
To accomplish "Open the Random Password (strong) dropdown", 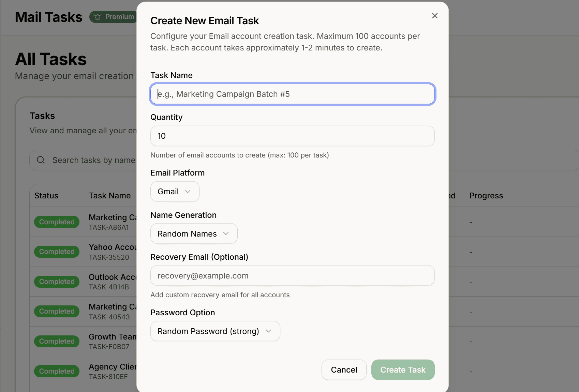I will coord(215,331).
